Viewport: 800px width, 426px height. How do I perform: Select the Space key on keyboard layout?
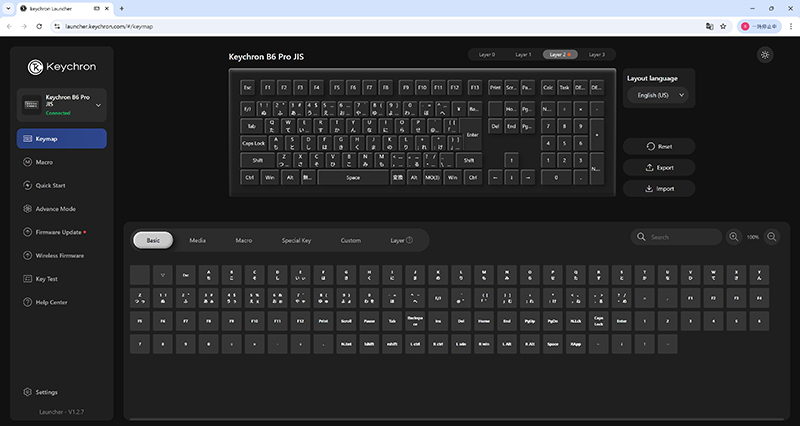pyautogui.click(x=353, y=178)
